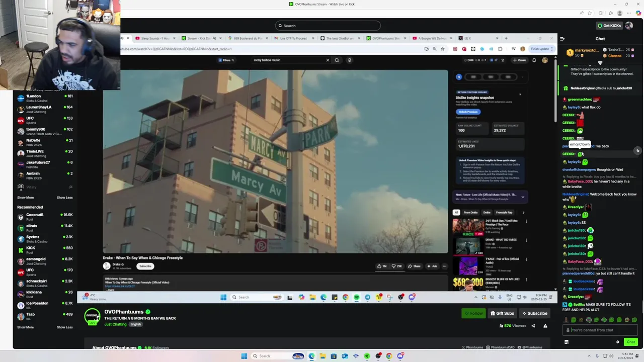Image resolution: width=644 pixels, height=362 pixels.
Task: Click the English language tag
Action: (x=135, y=324)
